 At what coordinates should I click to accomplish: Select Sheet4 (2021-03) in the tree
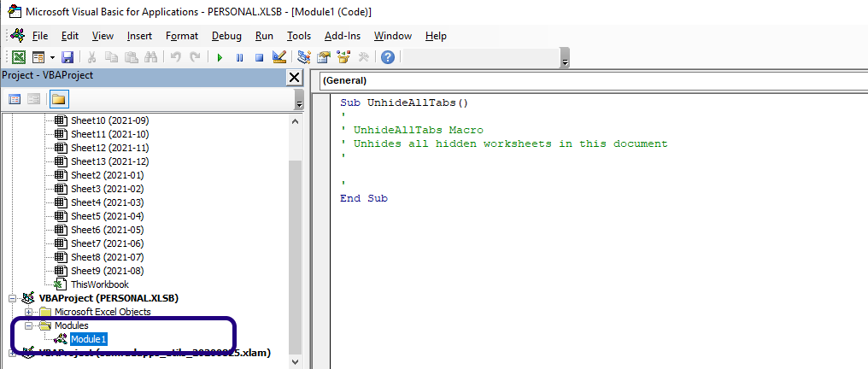tap(108, 202)
